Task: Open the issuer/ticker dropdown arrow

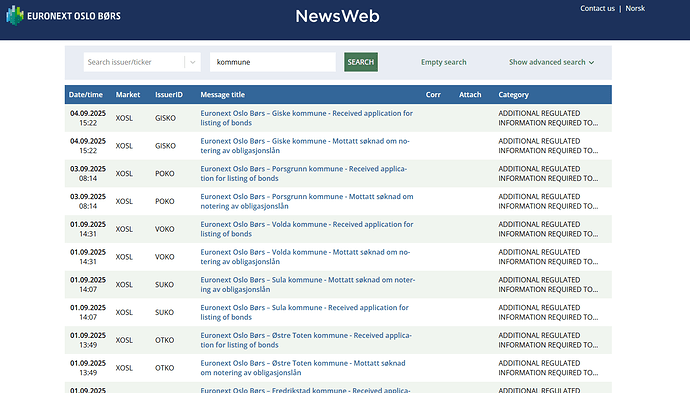Action: coord(193,62)
